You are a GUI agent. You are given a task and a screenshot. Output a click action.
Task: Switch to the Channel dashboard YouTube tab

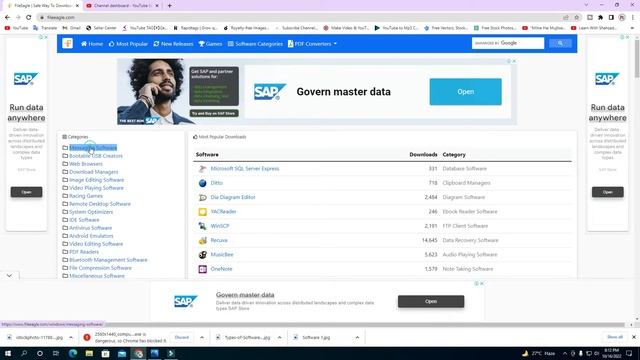(122, 6)
